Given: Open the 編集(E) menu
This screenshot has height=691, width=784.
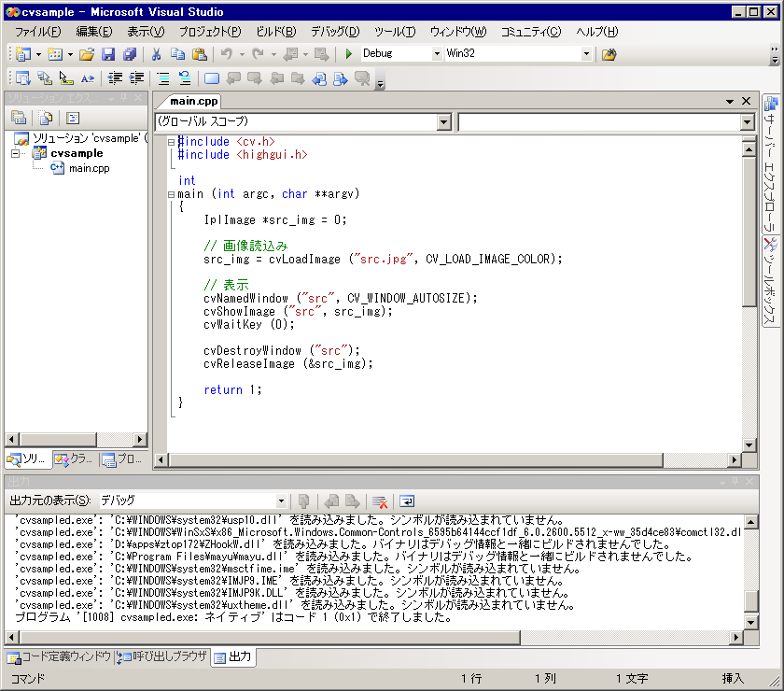Looking at the screenshot, I should point(94,32).
